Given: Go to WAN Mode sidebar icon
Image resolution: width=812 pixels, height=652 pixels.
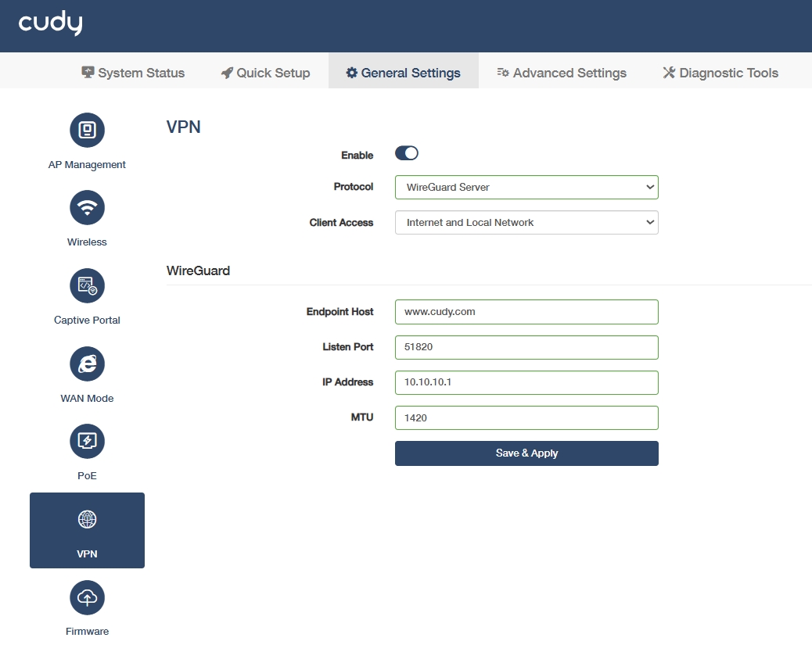Looking at the screenshot, I should [x=87, y=364].
